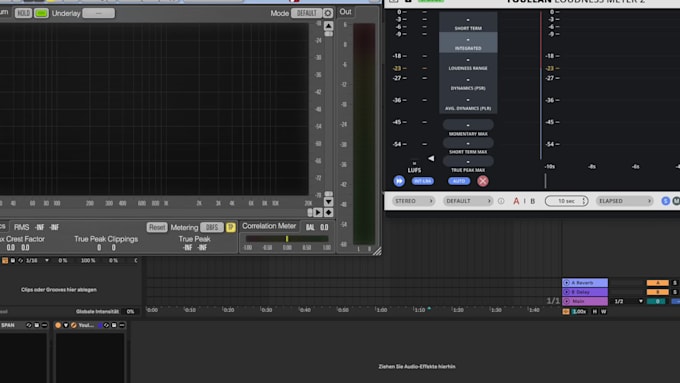Open the Underlay dropdown in SPAN
Image resolution: width=680 pixels, height=383 pixels.
98,13
